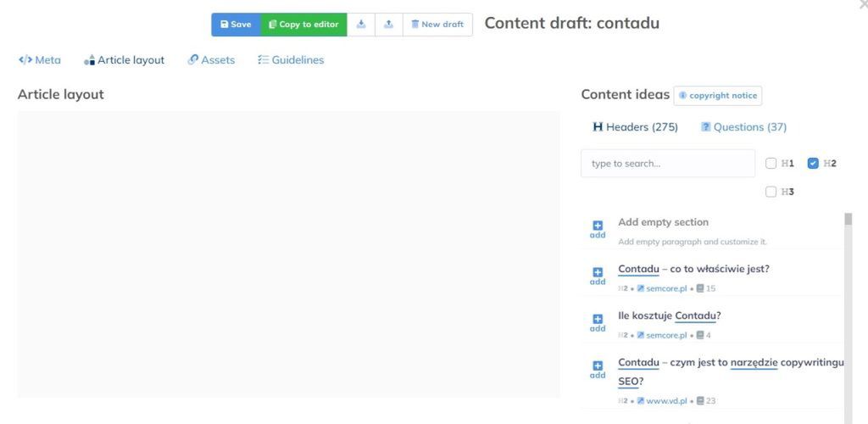Save the content draft

point(236,25)
